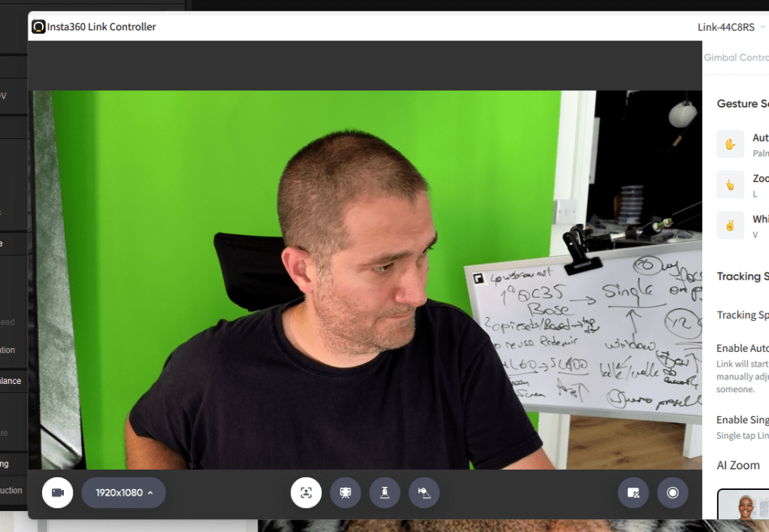Select the AI Zoom preview thumbnail
This screenshot has height=532, width=769.
(x=743, y=504)
